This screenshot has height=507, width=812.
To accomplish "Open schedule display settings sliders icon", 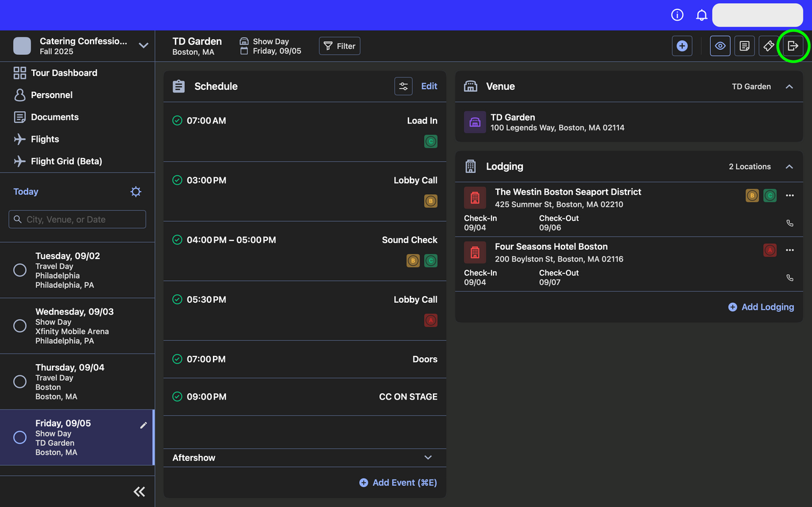I will click(404, 86).
